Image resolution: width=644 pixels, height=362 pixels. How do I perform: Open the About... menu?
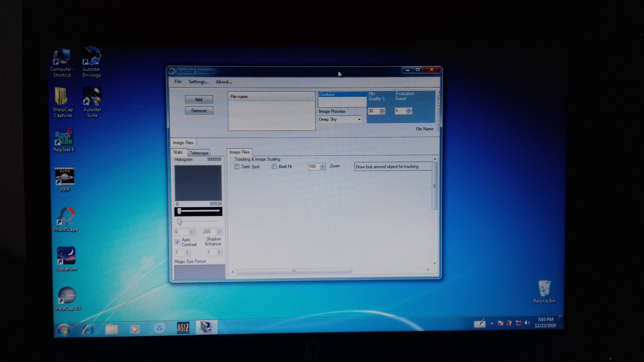click(224, 82)
